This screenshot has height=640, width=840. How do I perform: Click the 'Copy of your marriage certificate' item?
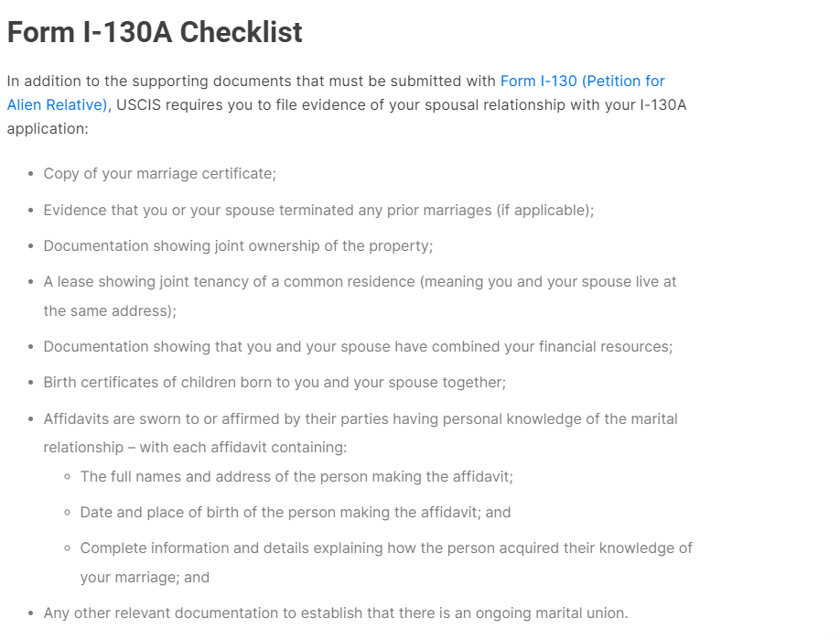pyautogui.click(x=159, y=174)
